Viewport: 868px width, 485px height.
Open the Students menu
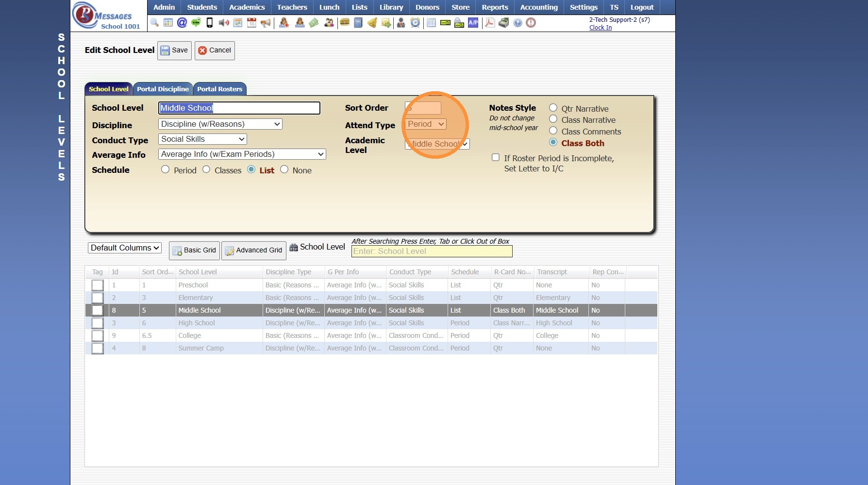click(202, 7)
